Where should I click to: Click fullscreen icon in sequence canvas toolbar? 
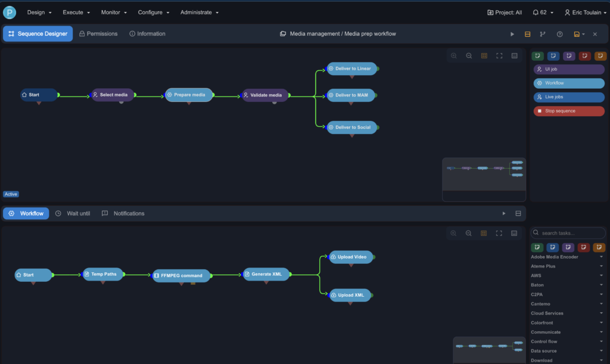click(499, 56)
